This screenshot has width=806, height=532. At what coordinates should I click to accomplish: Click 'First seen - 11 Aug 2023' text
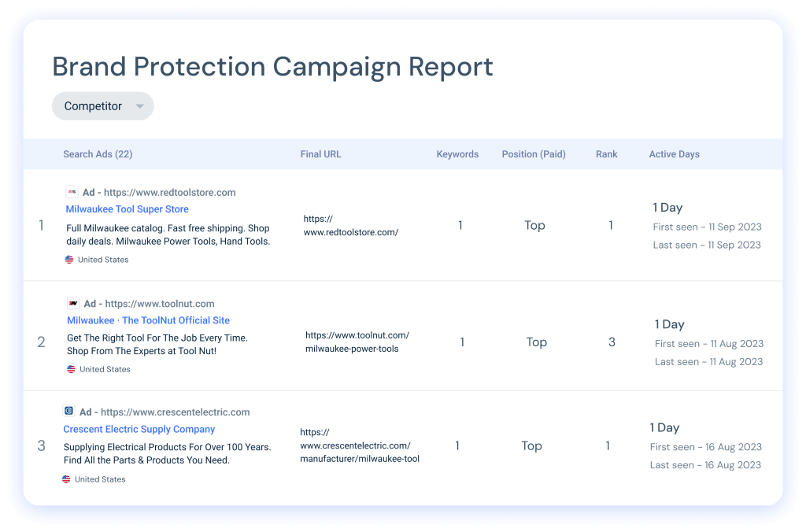(x=709, y=343)
